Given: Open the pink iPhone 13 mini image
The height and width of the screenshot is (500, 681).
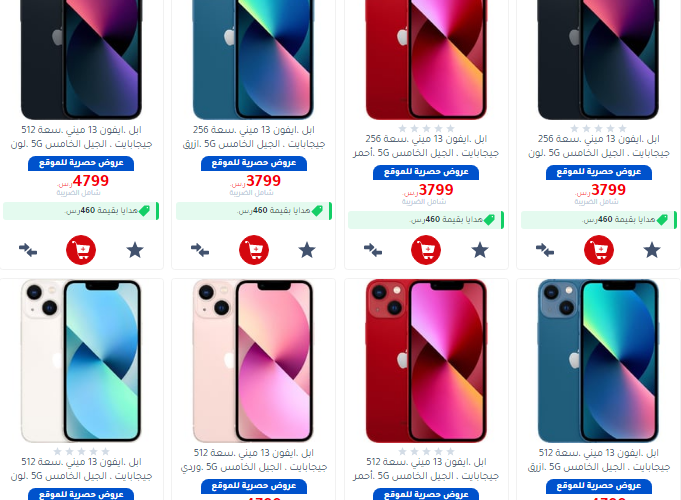Looking at the screenshot, I should click(253, 361).
